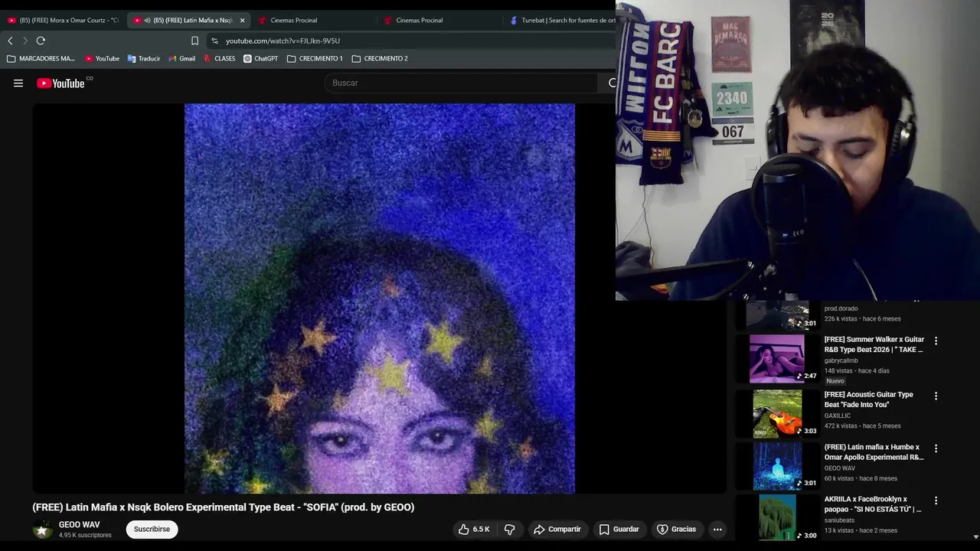Click the Guardar save button

point(619,530)
